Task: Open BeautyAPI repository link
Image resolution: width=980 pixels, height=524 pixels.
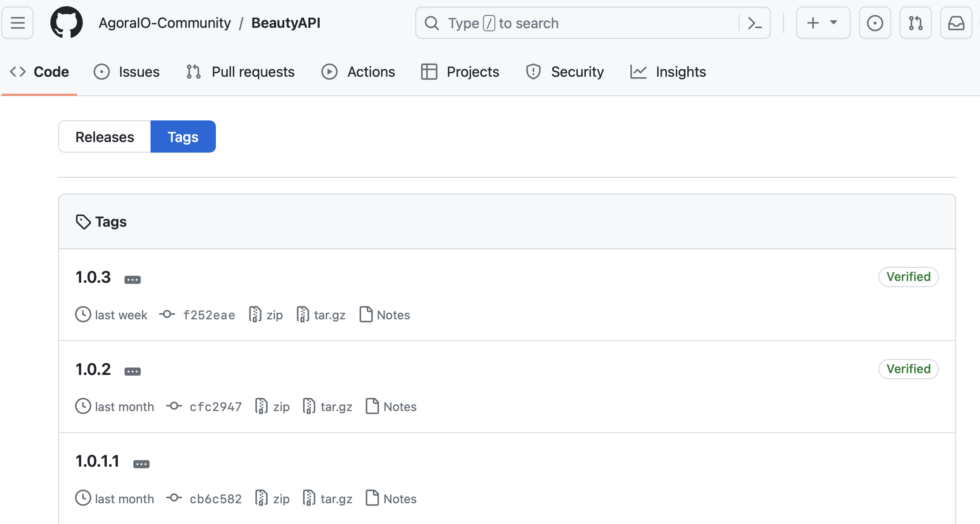Action: coord(286,23)
